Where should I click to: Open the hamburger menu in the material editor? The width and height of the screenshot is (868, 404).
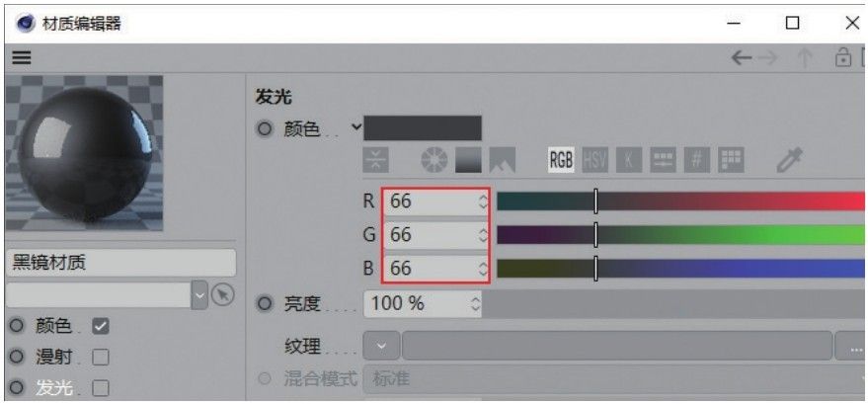coord(22,57)
